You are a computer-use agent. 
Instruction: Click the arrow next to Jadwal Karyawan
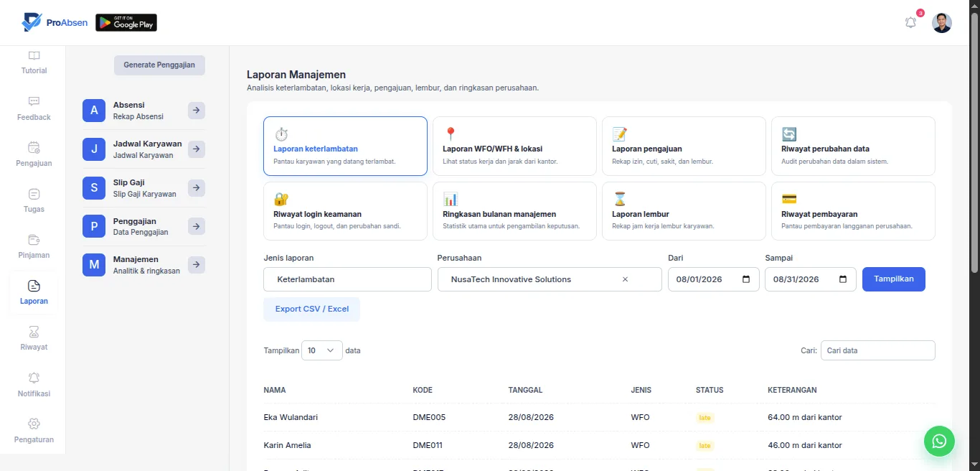197,149
